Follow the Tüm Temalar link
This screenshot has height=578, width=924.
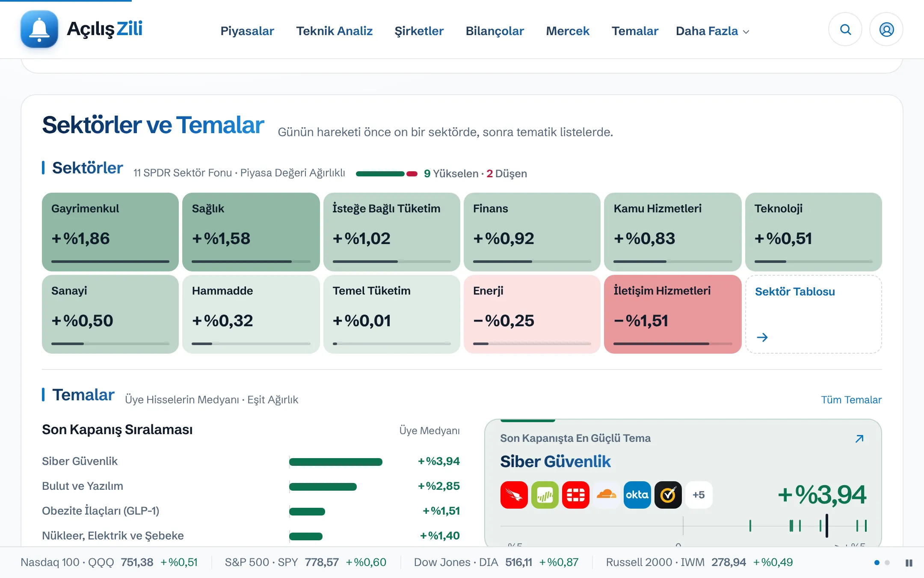pos(851,399)
